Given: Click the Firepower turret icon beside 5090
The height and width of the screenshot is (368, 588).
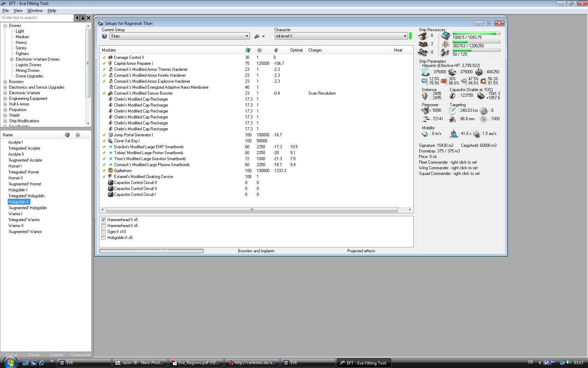Looking at the screenshot, I should [x=425, y=110].
